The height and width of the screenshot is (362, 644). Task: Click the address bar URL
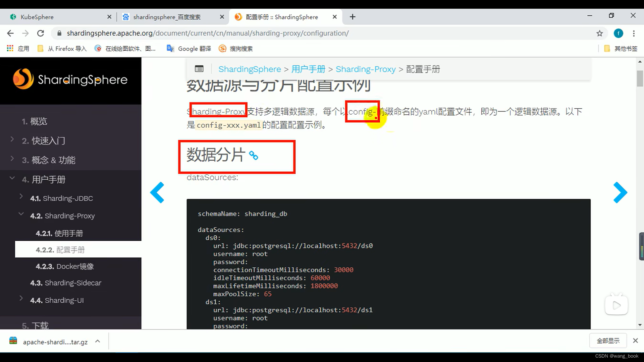tap(208, 33)
